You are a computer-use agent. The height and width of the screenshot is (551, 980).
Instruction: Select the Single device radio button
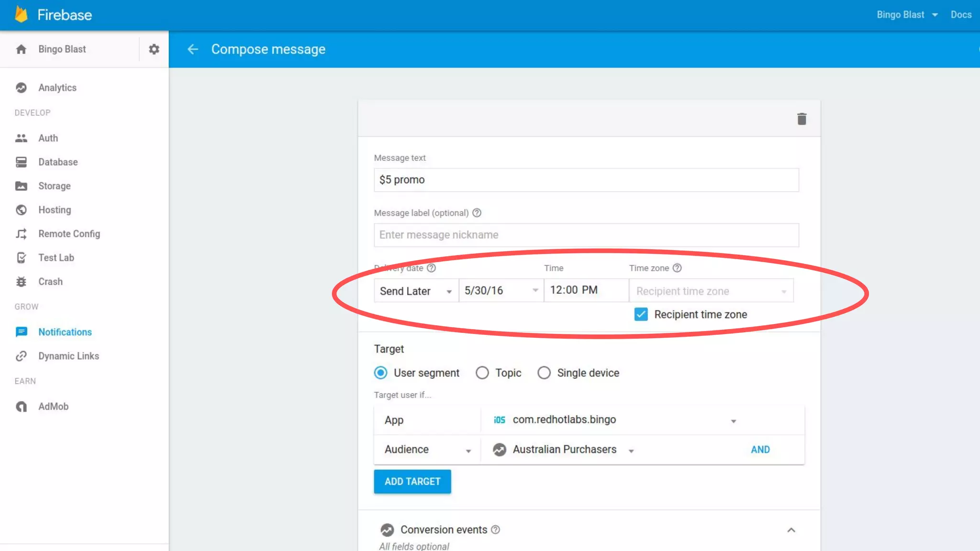(544, 373)
